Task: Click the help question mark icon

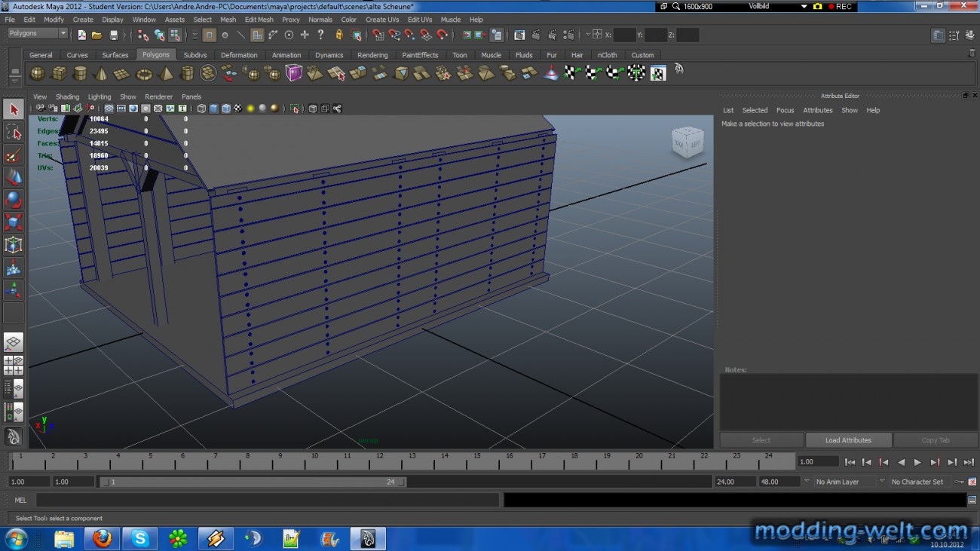Action: pos(321,35)
